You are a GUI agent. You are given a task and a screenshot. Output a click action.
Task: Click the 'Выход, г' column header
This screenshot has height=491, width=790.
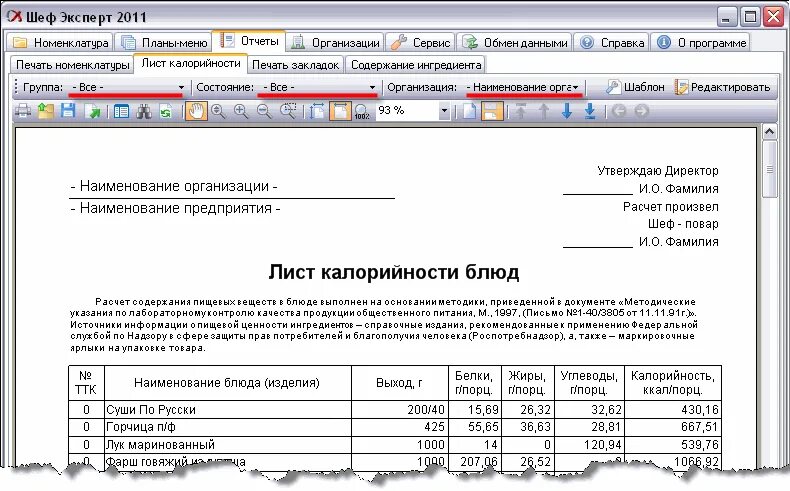[x=400, y=383]
